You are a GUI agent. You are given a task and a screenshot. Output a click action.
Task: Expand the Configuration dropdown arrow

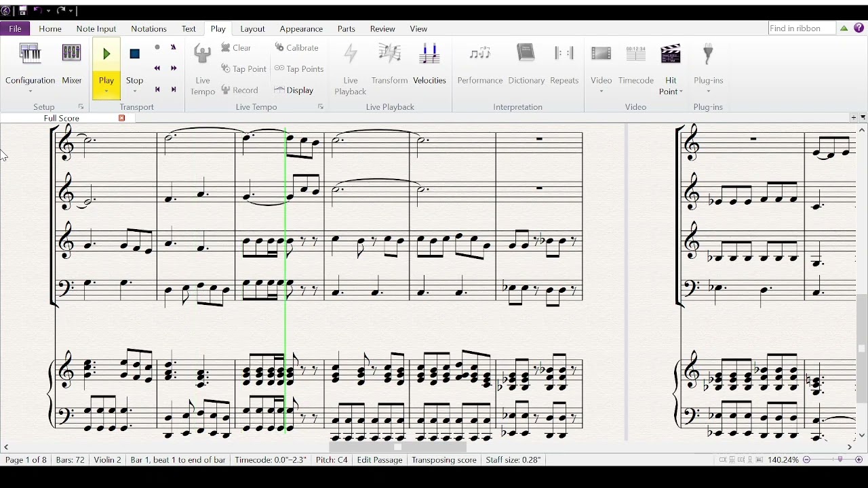(30, 91)
